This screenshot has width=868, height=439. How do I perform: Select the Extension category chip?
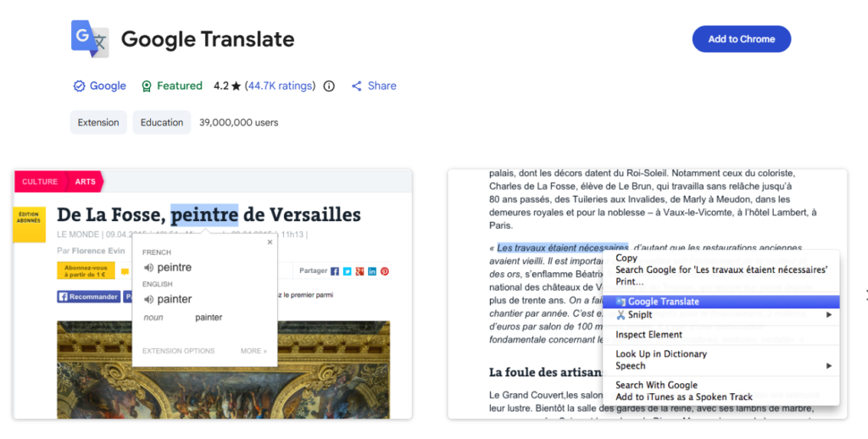click(x=98, y=122)
